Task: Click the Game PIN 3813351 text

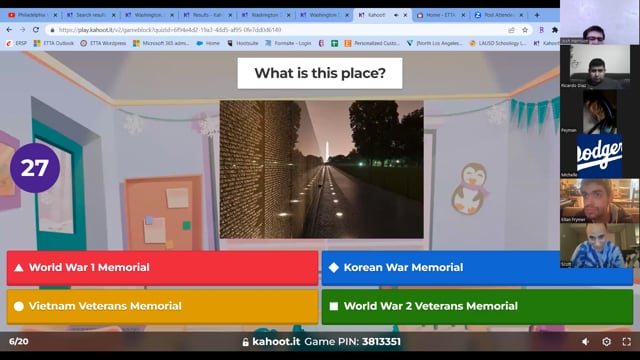Action: pyautogui.click(x=353, y=342)
